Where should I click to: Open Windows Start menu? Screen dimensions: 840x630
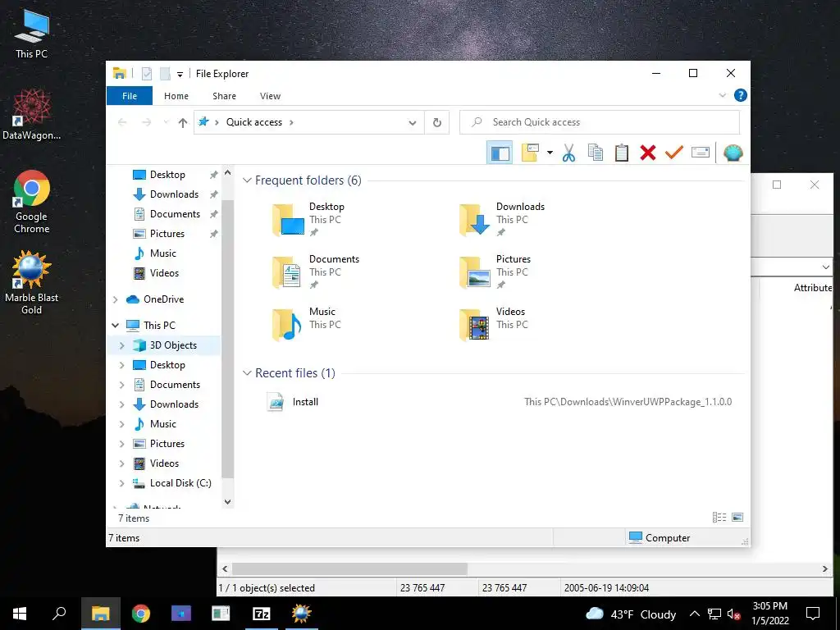20,614
